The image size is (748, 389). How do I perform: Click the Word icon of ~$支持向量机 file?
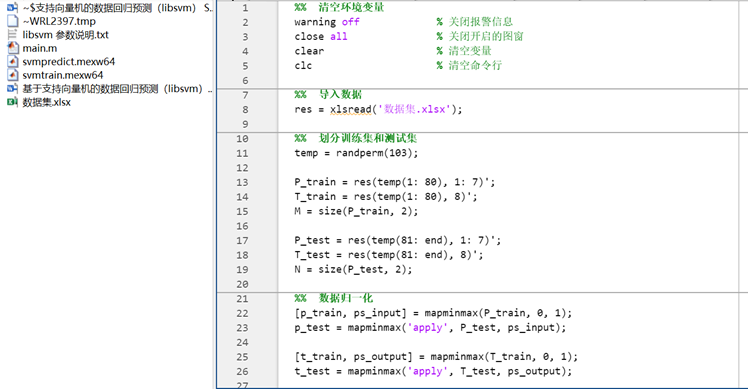pyautogui.click(x=12, y=8)
